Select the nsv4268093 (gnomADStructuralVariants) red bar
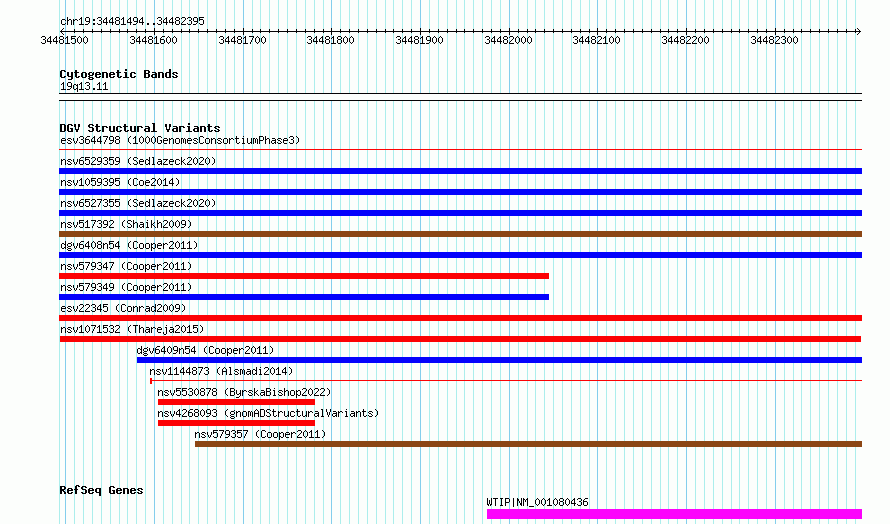Viewport: 890px width, 524px height. tap(236, 423)
